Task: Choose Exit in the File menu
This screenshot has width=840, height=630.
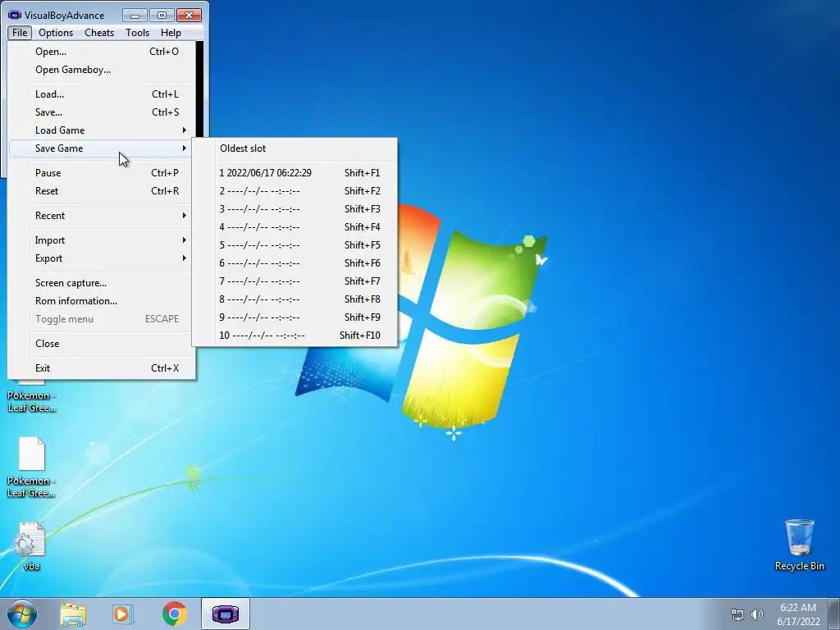Action: tap(102, 368)
